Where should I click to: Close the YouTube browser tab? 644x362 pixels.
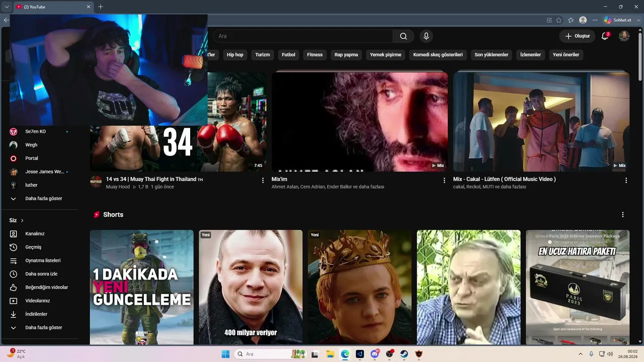click(x=89, y=7)
